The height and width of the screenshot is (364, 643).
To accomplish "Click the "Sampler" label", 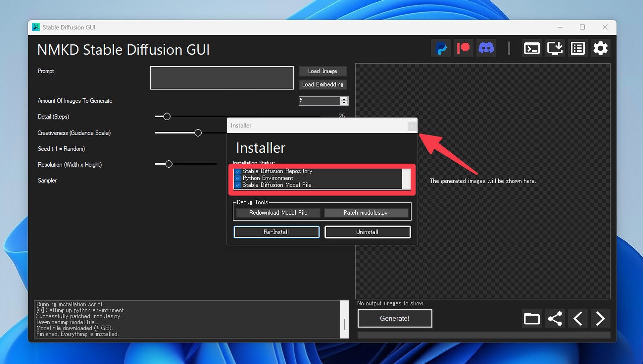I will 47,180.
